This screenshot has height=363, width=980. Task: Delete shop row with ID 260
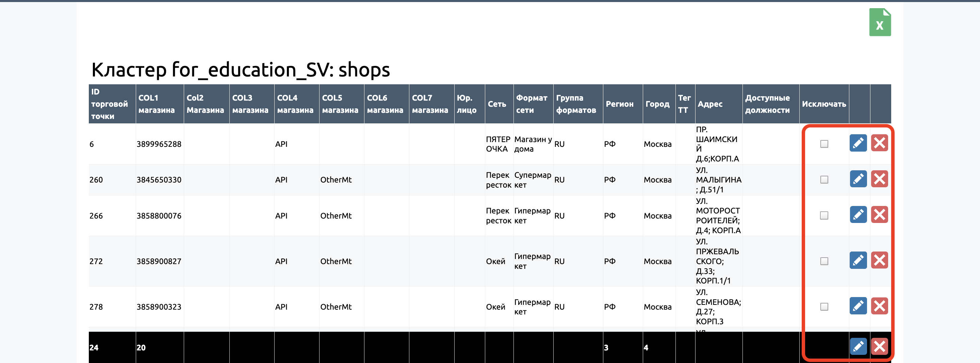(879, 179)
